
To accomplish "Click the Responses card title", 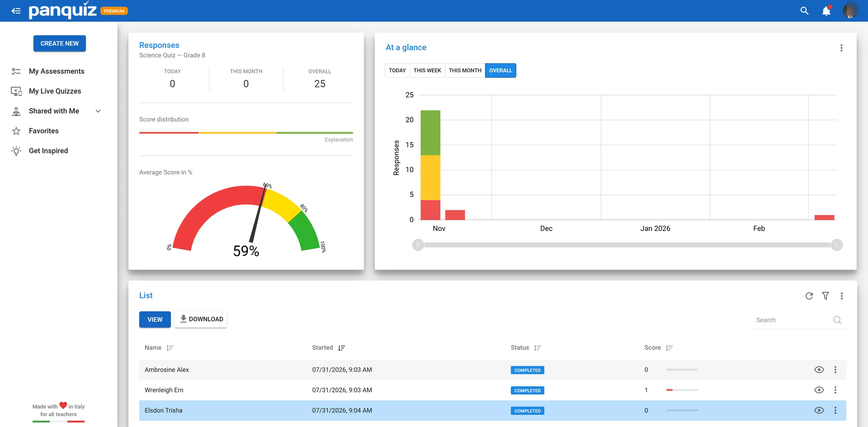I will 159,45.
